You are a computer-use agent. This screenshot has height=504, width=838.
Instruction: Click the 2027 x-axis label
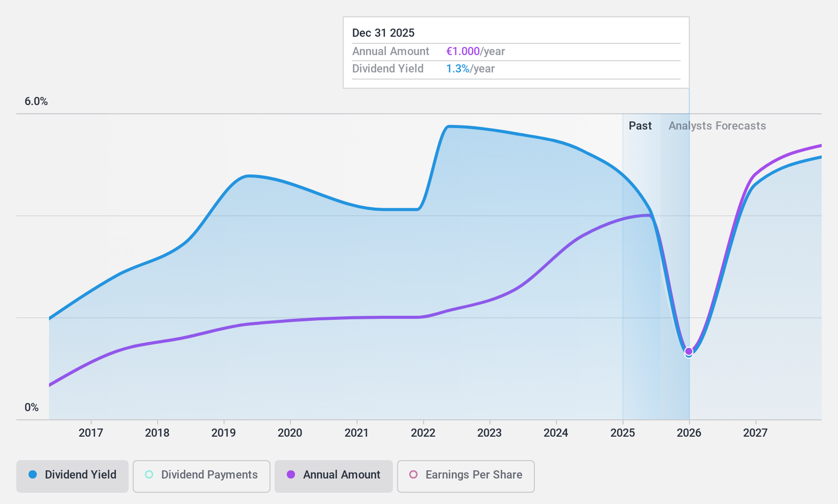755,433
